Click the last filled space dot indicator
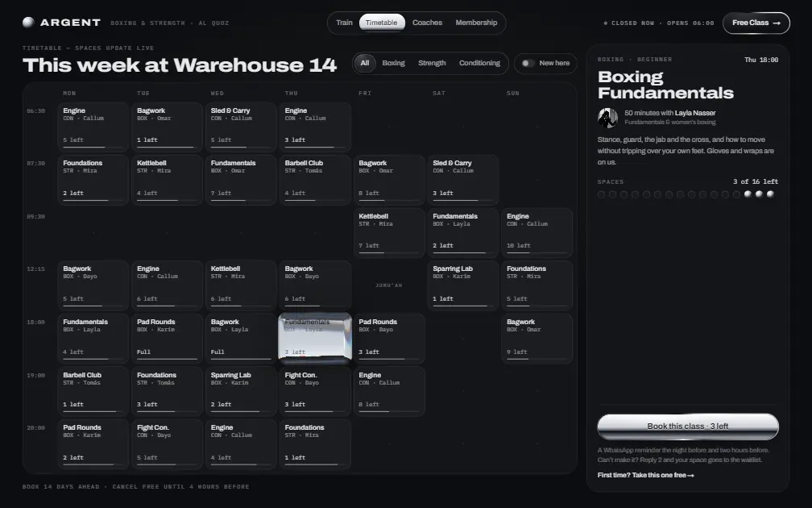The image size is (812, 508). pos(770,194)
